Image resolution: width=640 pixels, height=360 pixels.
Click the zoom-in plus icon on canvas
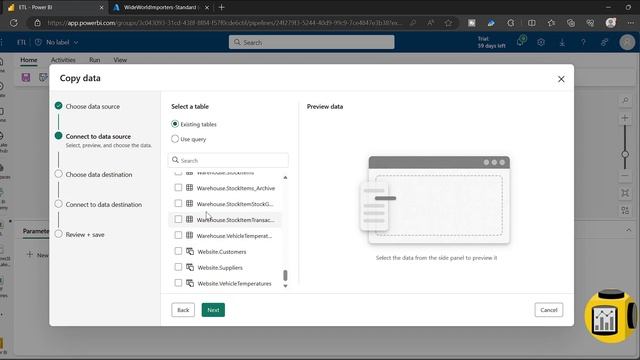625,118
